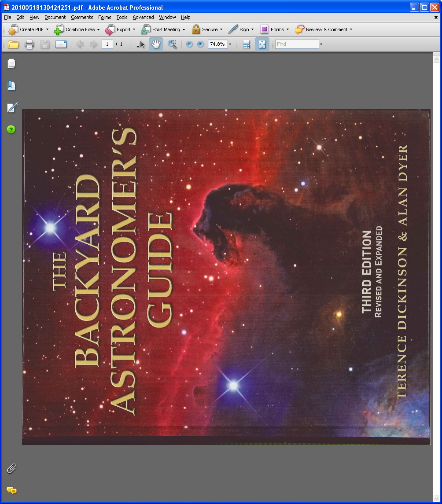
Task: Zoom in with the plus button
Action: click(200, 44)
